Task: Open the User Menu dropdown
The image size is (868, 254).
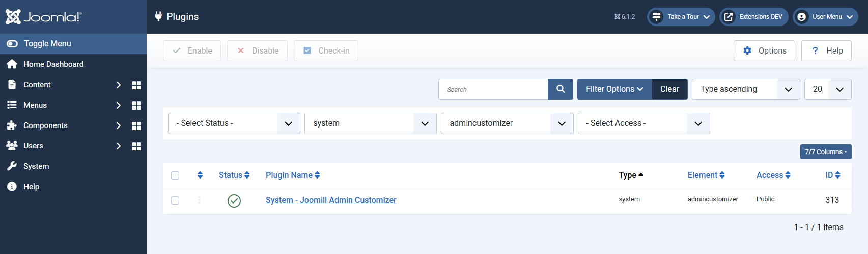Action: coord(825,17)
